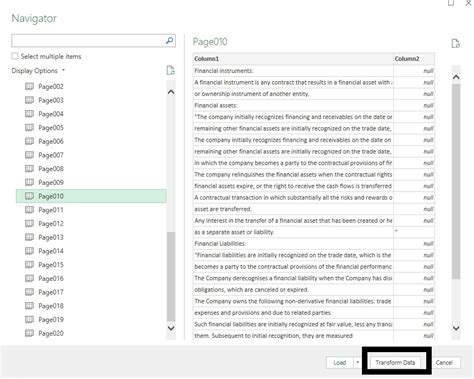Click the Load button
The width and height of the screenshot is (474, 379).
[x=340, y=362]
